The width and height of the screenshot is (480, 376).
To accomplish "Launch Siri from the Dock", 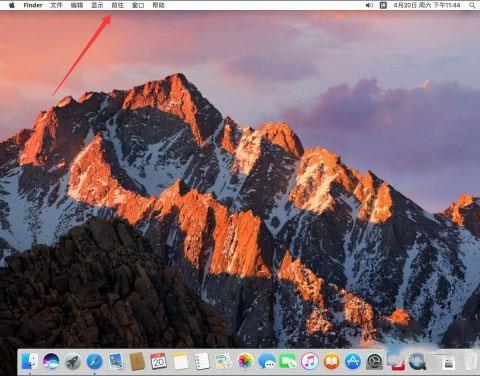I will pyautogui.click(x=51, y=361).
